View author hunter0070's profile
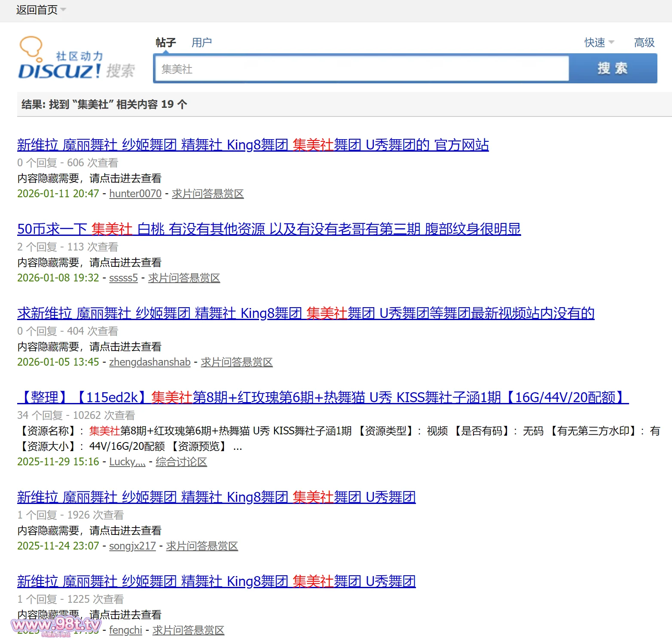This screenshot has width=672, height=641. [135, 194]
